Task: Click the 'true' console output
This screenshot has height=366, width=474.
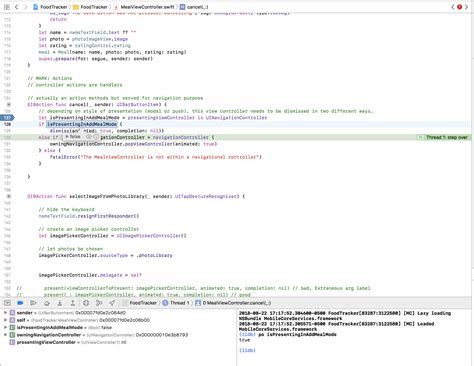Action: tap(244, 340)
